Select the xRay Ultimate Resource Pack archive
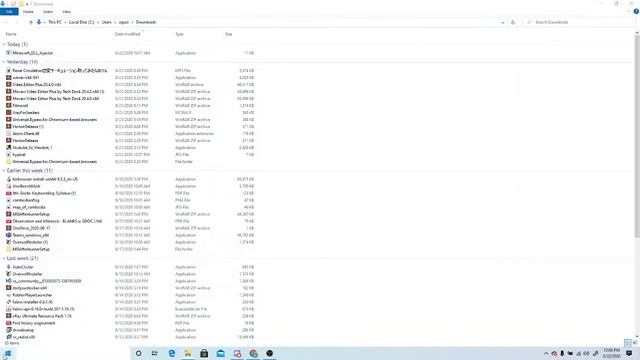Viewport: 640px width, 360px height. pyautogui.click(x=42, y=316)
